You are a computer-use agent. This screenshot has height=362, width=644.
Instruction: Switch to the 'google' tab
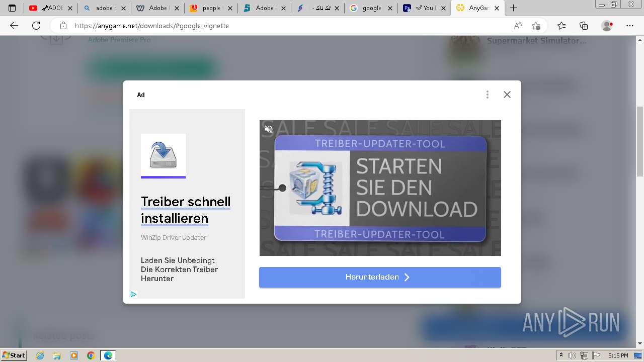pos(371,8)
